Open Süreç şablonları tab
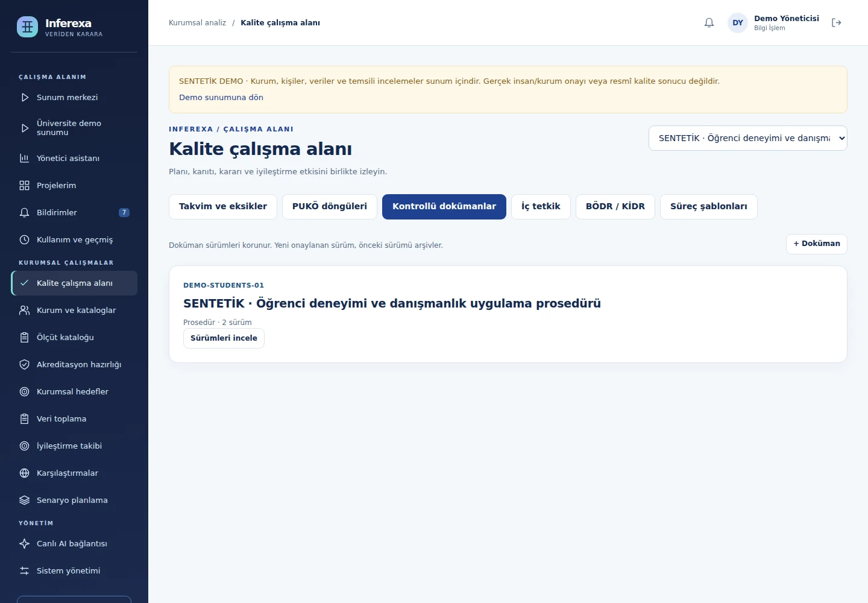 coord(709,207)
